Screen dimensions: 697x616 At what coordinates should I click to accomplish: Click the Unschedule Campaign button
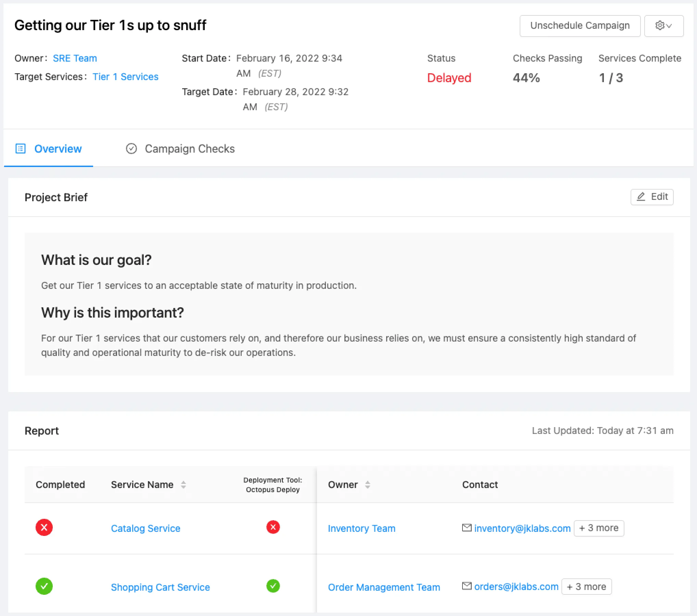pyautogui.click(x=580, y=26)
